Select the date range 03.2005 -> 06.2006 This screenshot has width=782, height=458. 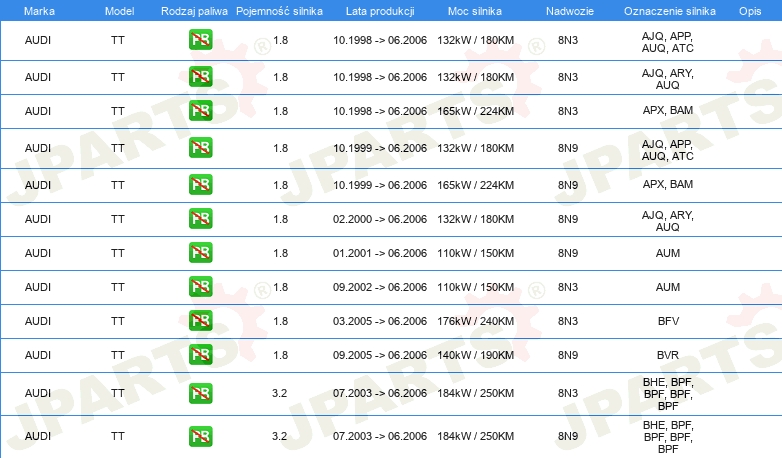coord(380,321)
